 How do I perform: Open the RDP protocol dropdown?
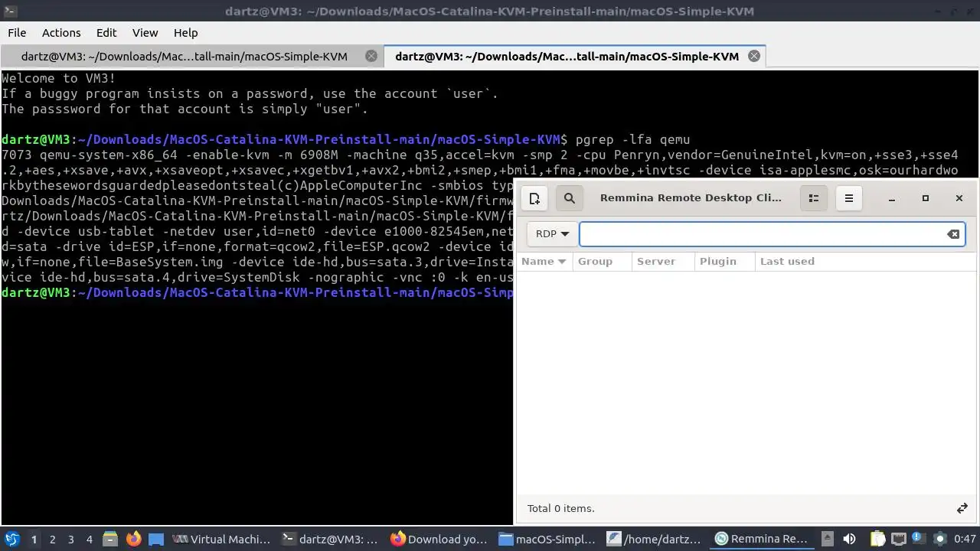click(552, 234)
